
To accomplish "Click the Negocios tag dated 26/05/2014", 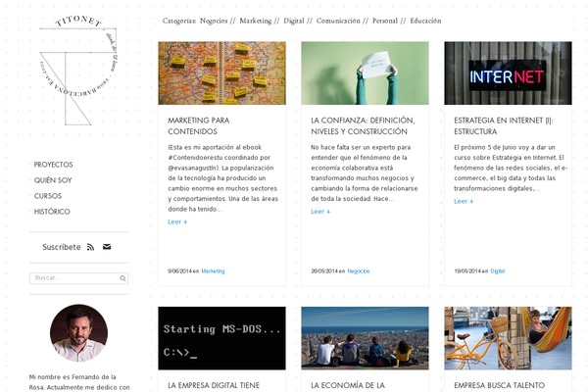I will 358,270.
